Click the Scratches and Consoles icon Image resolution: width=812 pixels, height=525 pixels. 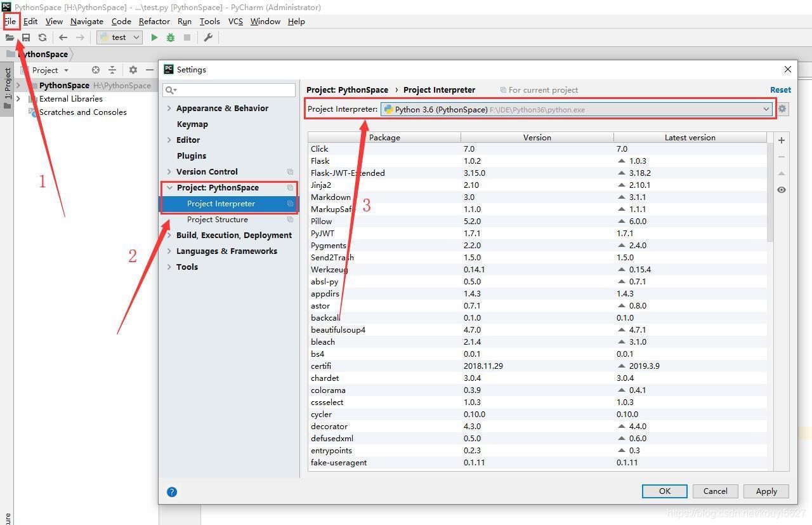point(32,112)
